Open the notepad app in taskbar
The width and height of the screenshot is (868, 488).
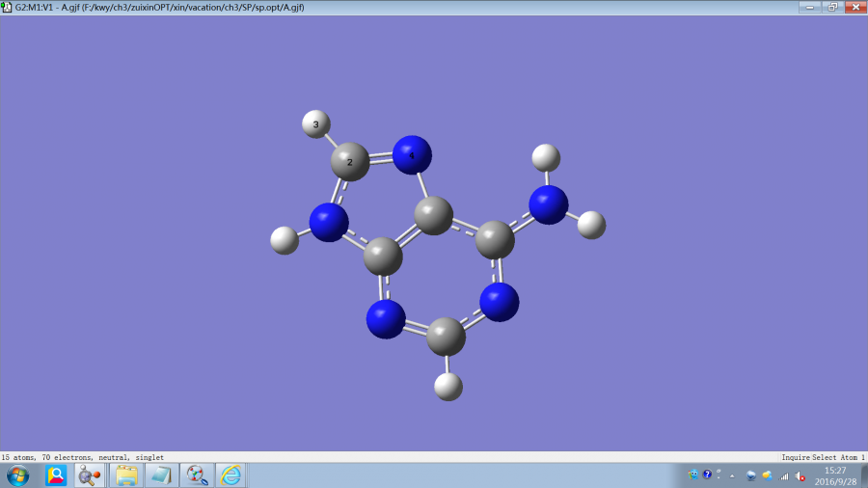tap(162, 475)
